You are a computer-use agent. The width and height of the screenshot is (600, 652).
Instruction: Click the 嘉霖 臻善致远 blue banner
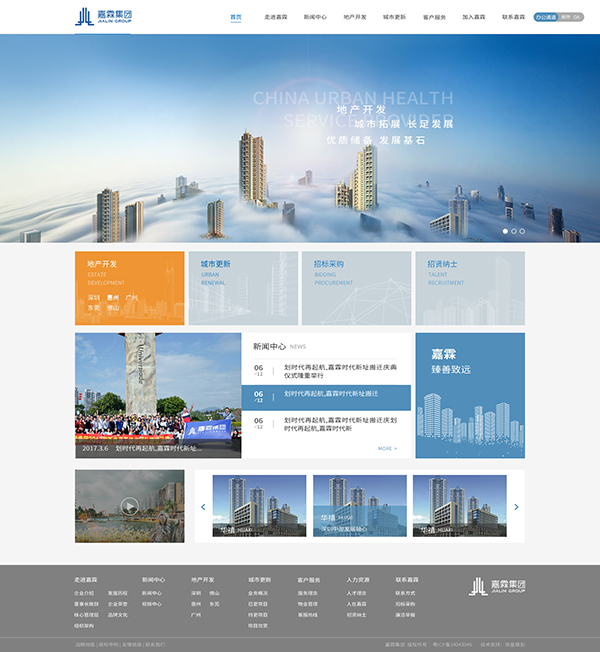click(470, 395)
